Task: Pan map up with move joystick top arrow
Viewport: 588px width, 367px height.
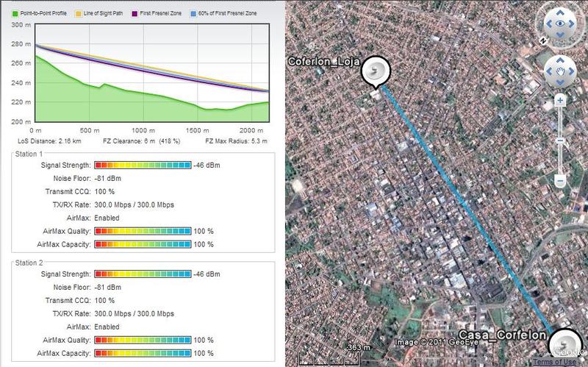Action: 560,60
